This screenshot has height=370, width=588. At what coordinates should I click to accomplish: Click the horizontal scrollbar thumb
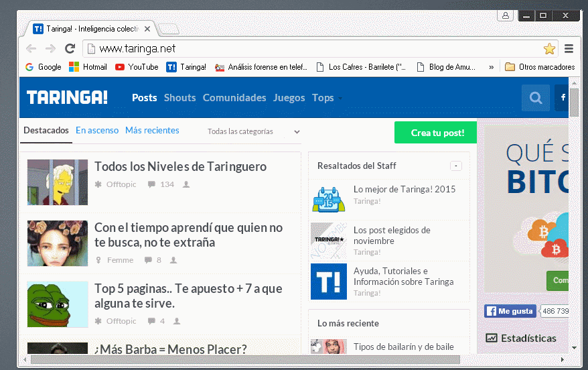tap(245, 359)
